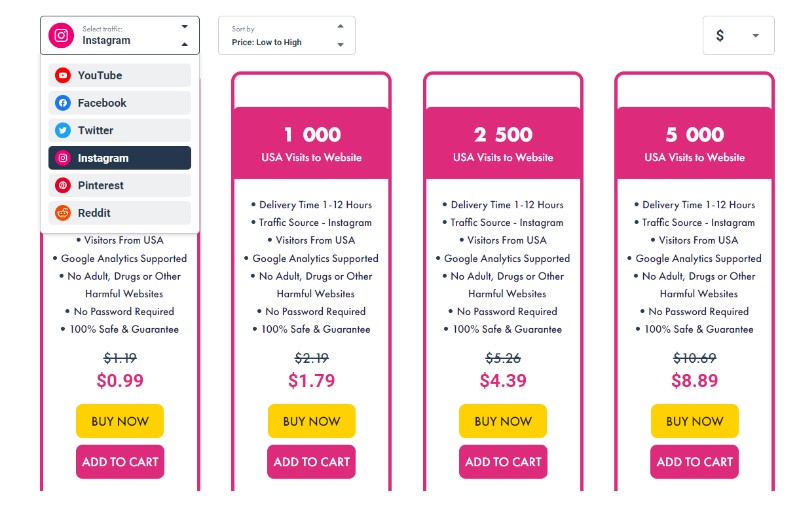
Task: Expand the currency selector arrow
Action: pos(755,35)
